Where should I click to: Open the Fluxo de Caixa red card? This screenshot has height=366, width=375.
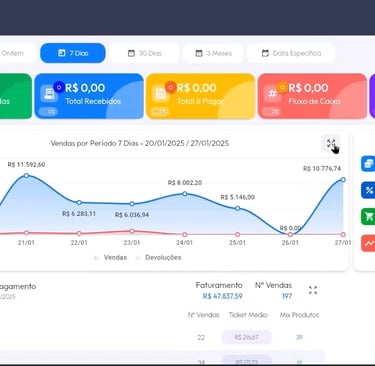pyautogui.click(x=312, y=96)
